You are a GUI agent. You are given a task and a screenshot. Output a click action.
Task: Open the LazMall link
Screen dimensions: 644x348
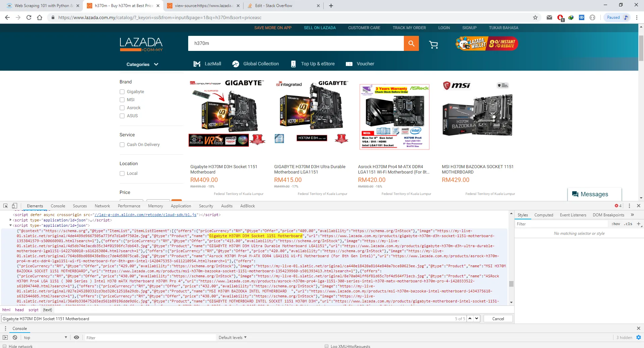[x=207, y=64]
